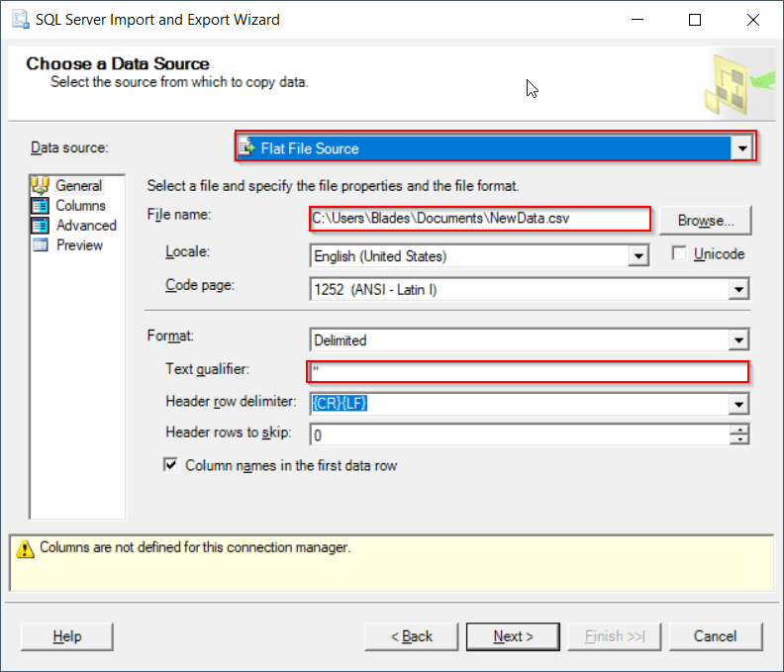Image resolution: width=784 pixels, height=672 pixels.
Task: Expand the Locale dropdown arrow
Action: point(638,256)
